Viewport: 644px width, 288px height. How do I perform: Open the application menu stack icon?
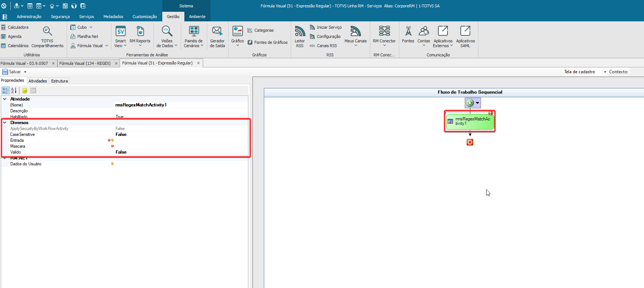point(5,17)
